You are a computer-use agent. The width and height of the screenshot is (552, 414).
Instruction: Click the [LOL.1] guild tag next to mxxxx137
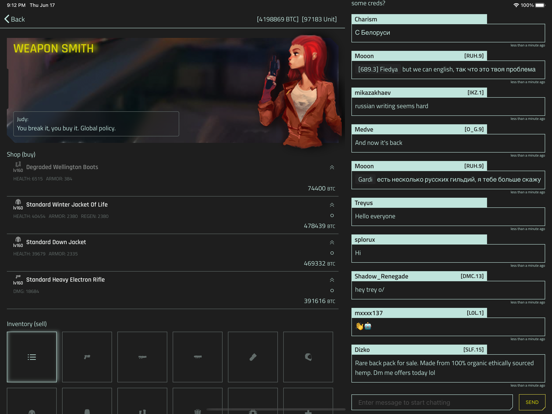tap(475, 313)
